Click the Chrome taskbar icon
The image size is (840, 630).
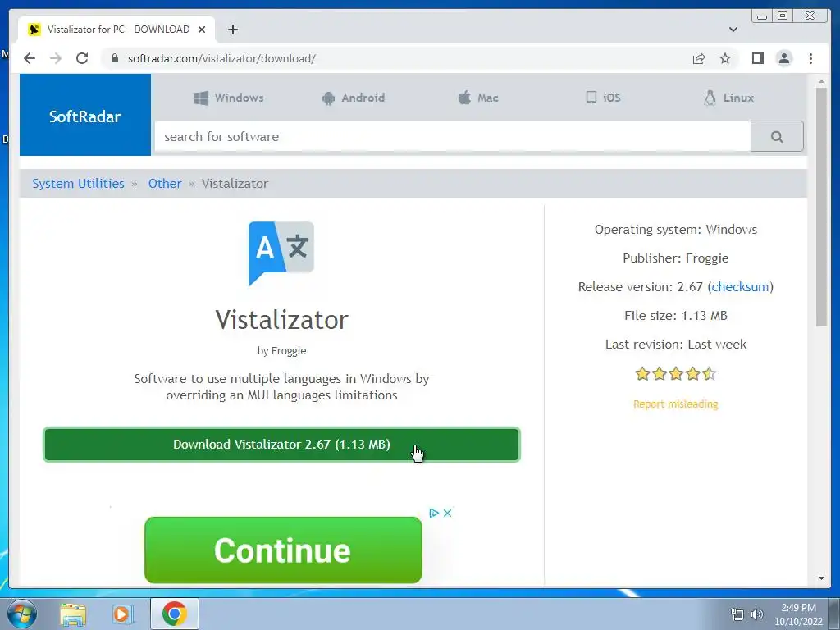(175, 614)
